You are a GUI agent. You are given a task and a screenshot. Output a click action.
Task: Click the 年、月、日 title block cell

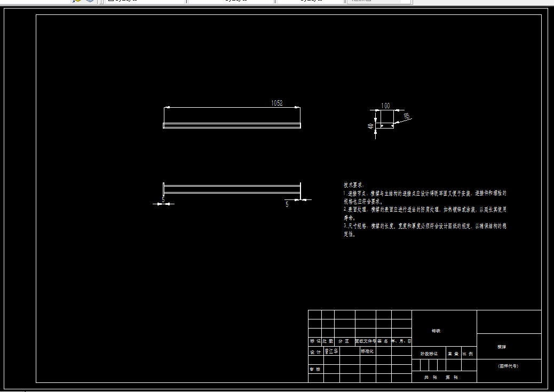(x=401, y=341)
